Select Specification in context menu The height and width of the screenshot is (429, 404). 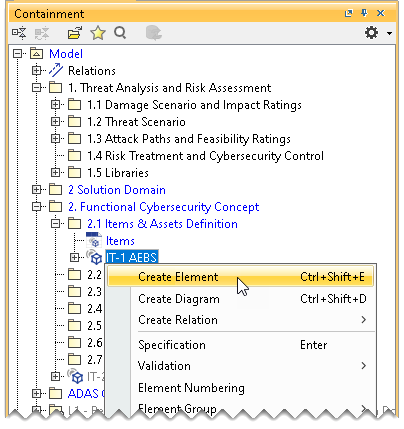click(x=240, y=345)
